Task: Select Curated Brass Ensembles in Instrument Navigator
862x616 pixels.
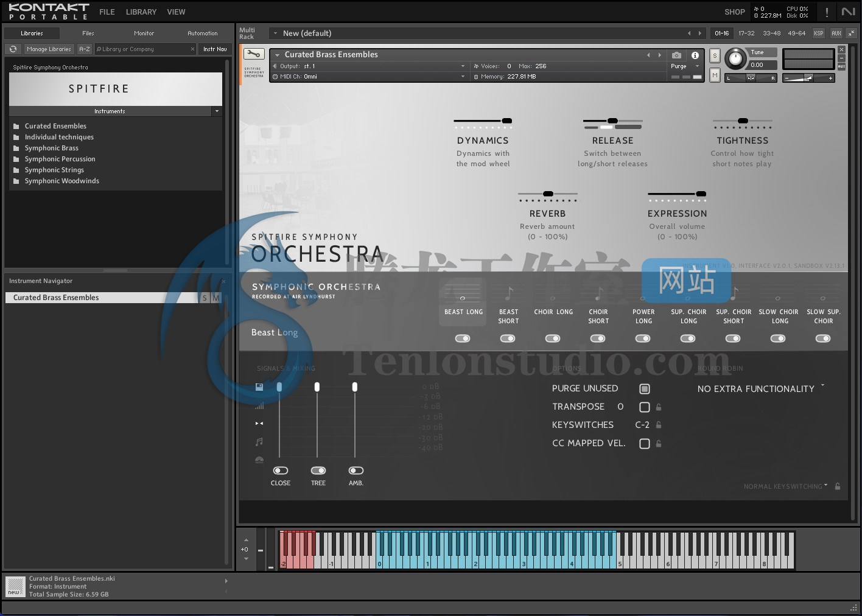Action: (102, 298)
